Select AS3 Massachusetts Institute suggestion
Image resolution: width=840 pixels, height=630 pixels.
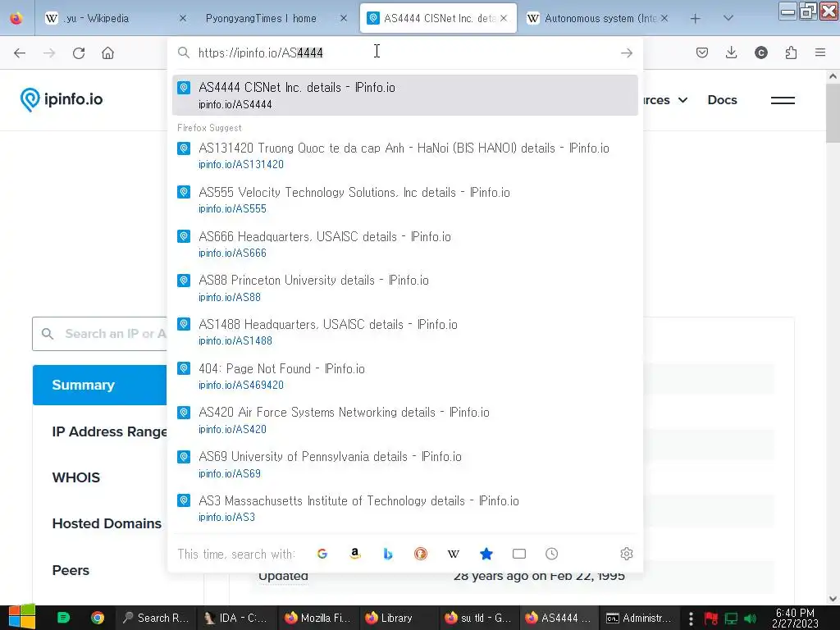tap(405, 509)
